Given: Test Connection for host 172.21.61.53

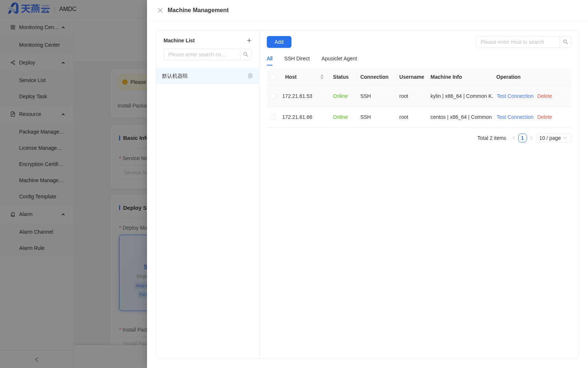Looking at the screenshot, I should pyautogui.click(x=515, y=96).
